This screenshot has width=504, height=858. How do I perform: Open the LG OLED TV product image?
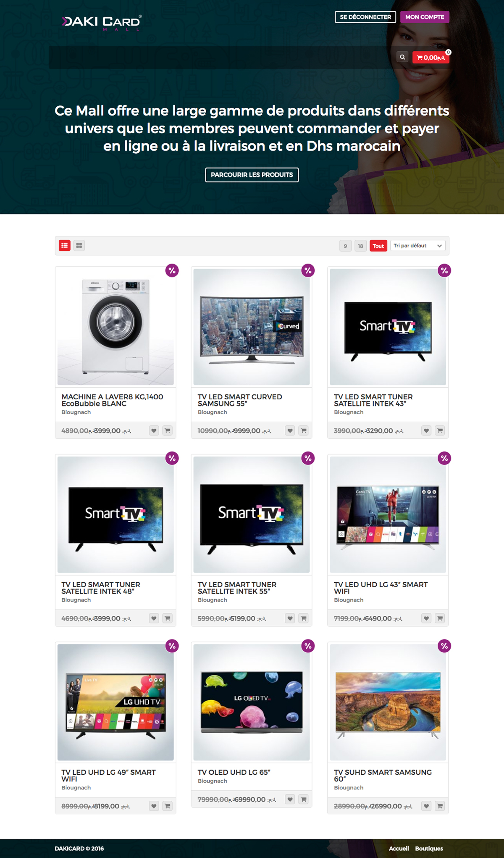click(x=252, y=702)
